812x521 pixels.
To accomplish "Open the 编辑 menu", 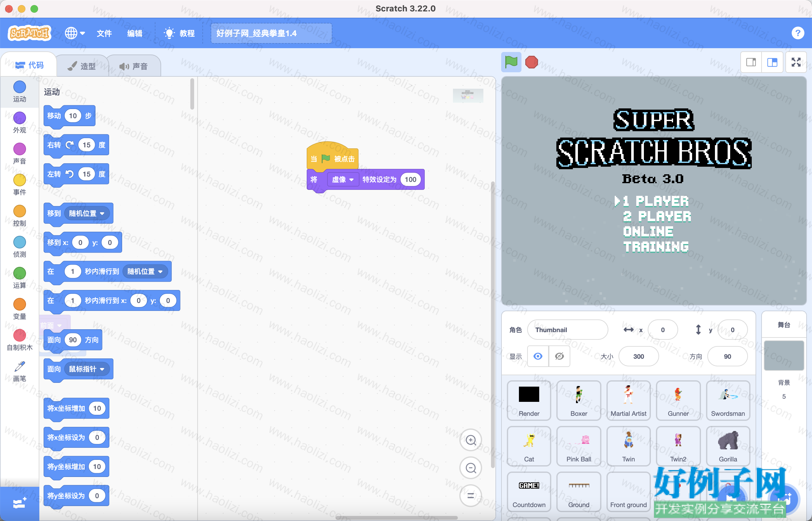I will point(134,33).
